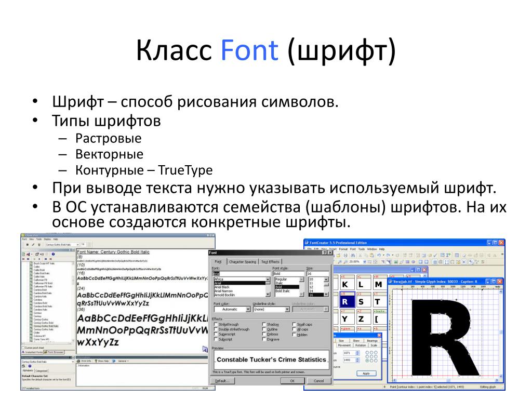Open the Font color dropdown
The image size is (532, 399).
[248, 310]
